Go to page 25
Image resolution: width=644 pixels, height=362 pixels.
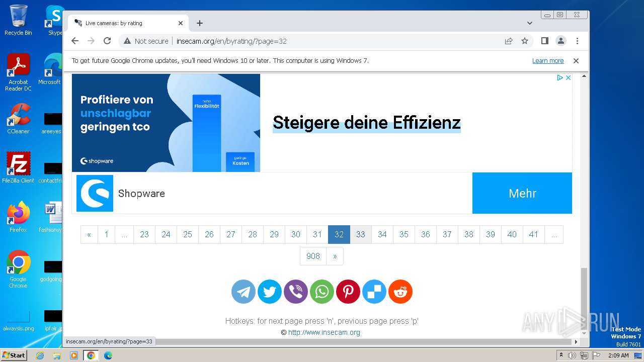[x=188, y=234]
